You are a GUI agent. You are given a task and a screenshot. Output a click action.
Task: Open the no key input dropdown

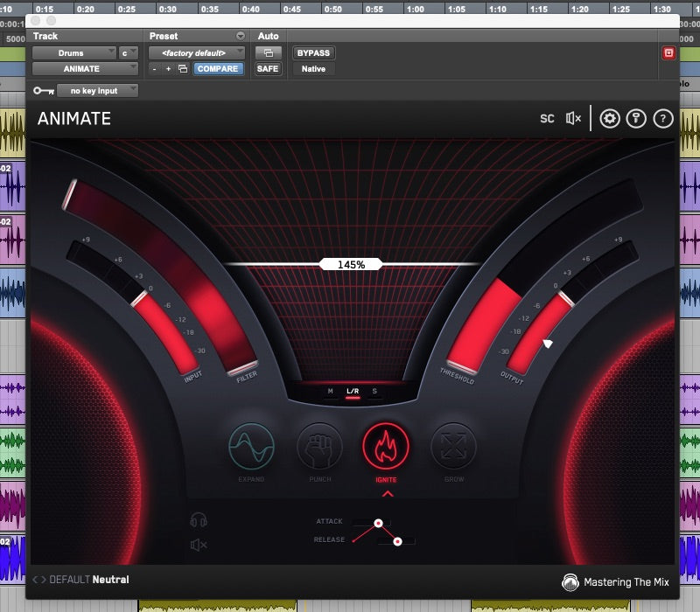tap(97, 91)
